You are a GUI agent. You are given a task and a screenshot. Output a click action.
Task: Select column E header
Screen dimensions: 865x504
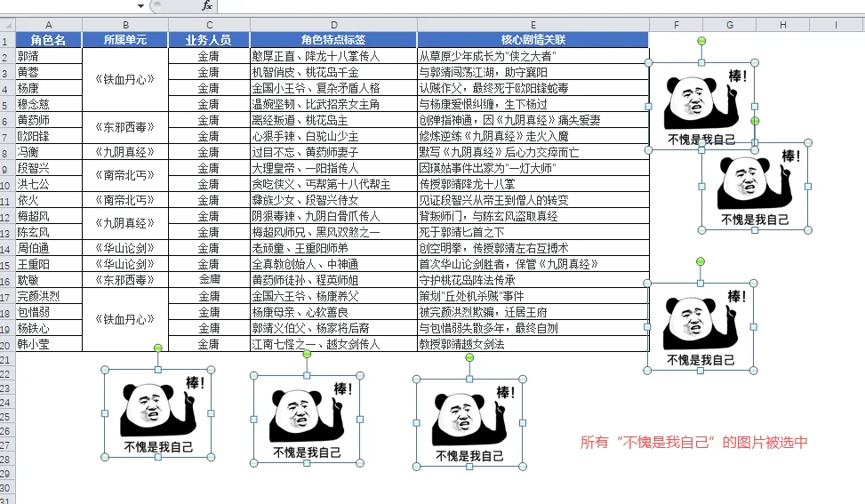(x=533, y=25)
